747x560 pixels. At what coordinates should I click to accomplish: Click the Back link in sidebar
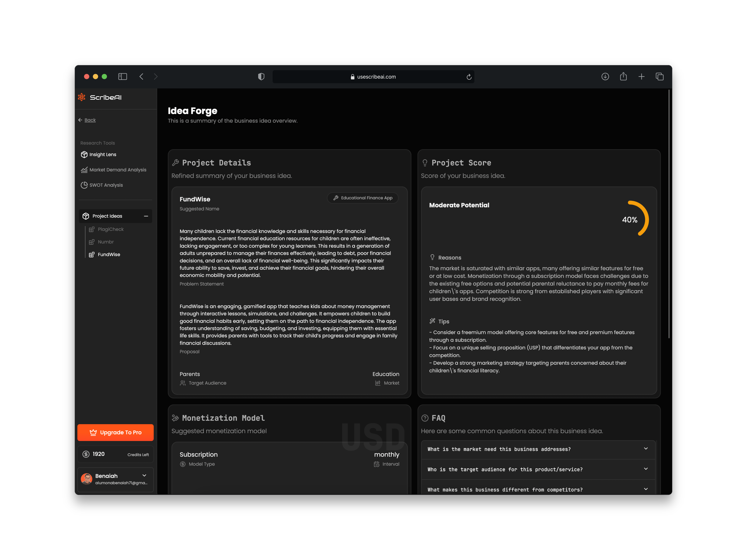click(x=90, y=120)
